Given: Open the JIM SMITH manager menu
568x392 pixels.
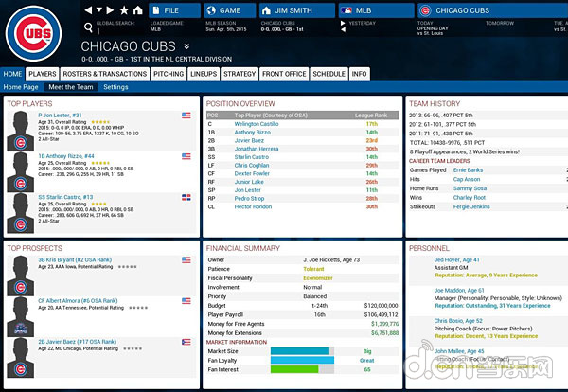Looking at the screenshot, I should [x=297, y=10].
